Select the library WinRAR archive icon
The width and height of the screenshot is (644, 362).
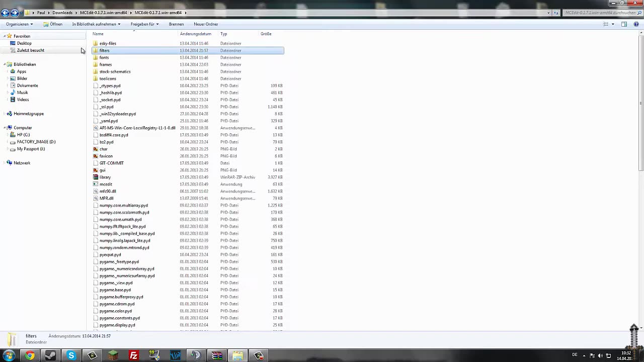96,177
